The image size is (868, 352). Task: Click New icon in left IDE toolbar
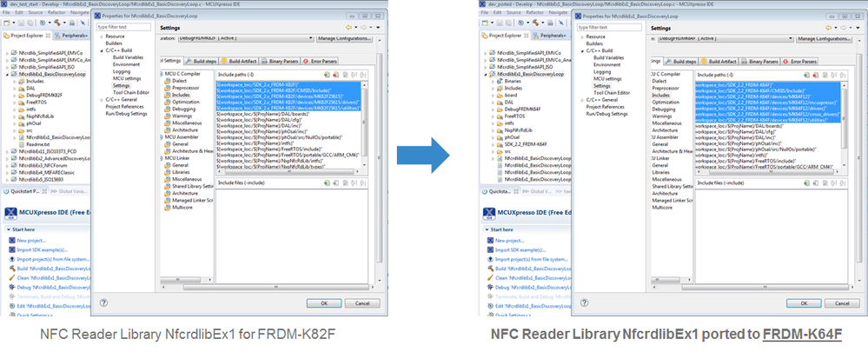(x=5, y=23)
